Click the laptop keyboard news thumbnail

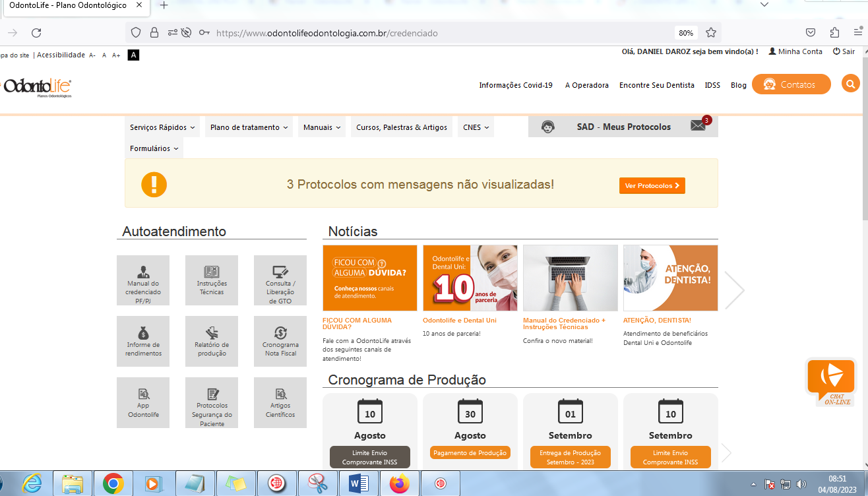[571, 278]
